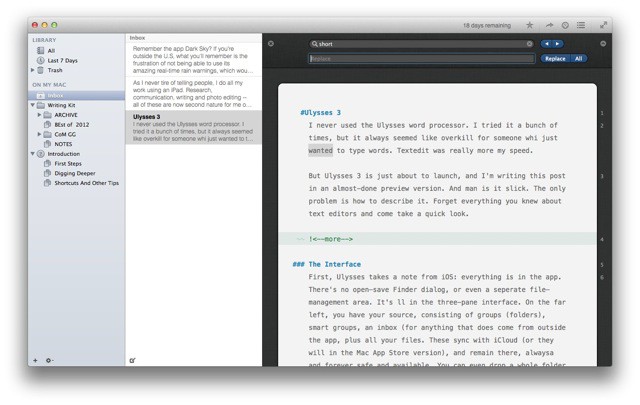Jump to the next search match
Screen dimensions: 640x405
coord(556,44)
